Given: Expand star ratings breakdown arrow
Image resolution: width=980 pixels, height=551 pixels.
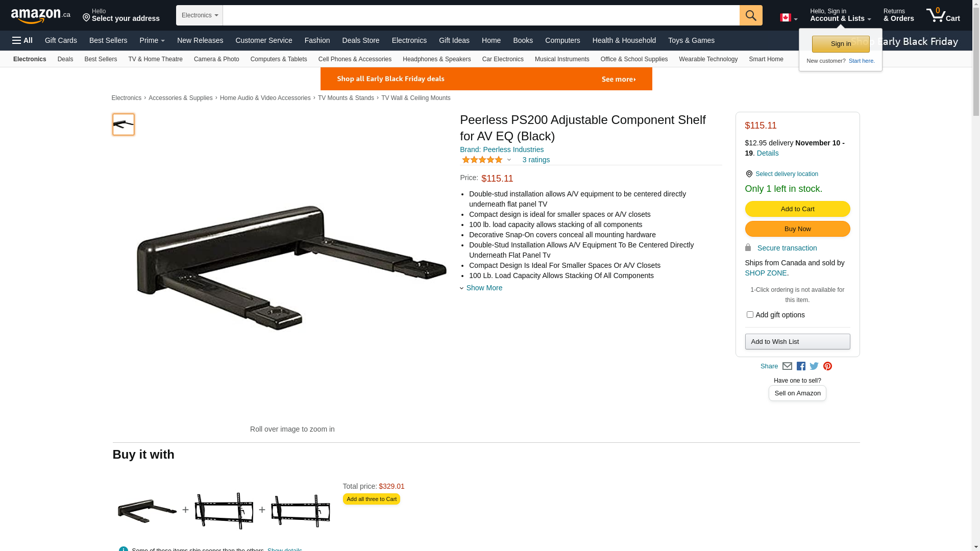Looking at the screenshot, I should tap(509, 160).
